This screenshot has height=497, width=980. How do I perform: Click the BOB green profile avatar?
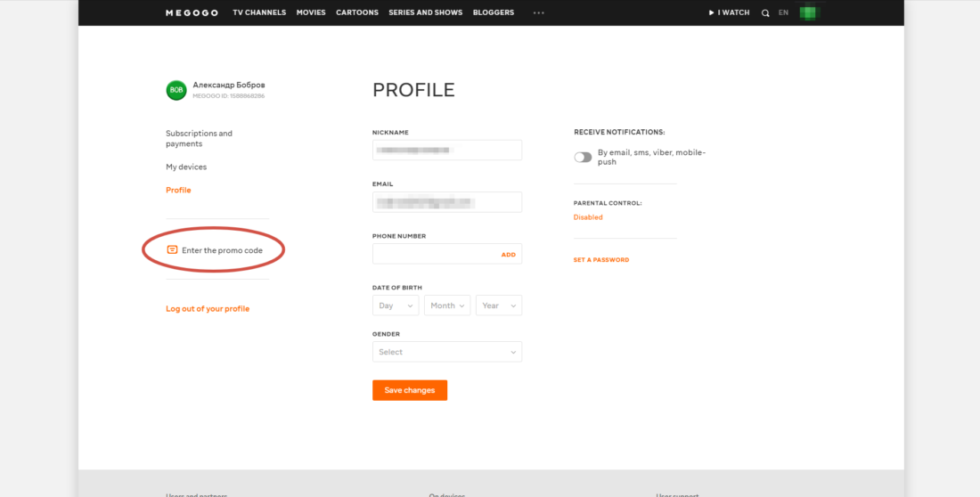[x=176, y=90]
